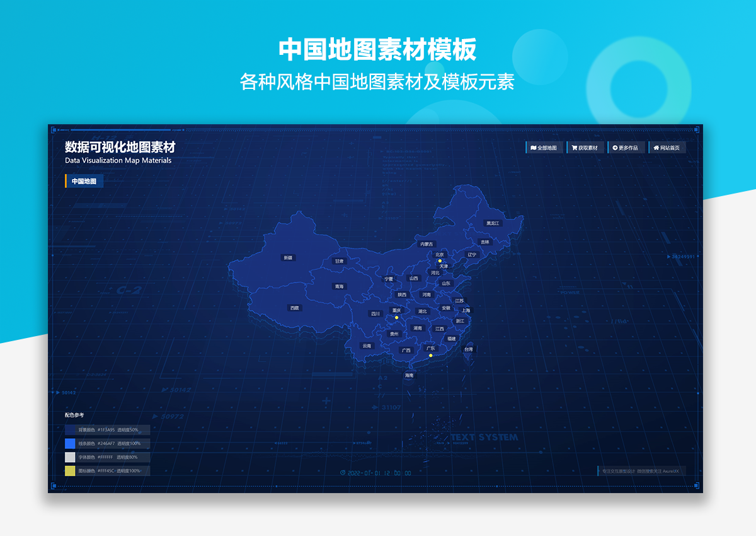This screenshot has width=756, height=536.
Task: Select the 新疆 province label on map
Action: click(x=288, y=257)
